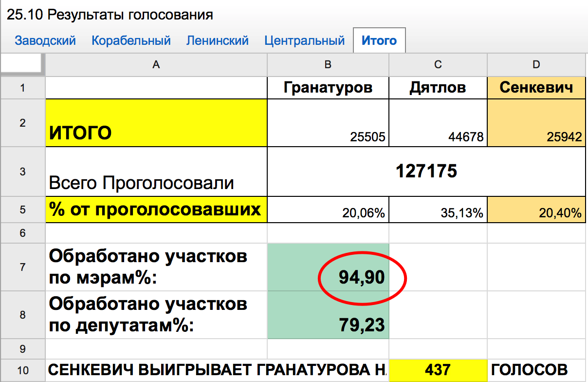This screenshot has height=382, width=588.
Task: Select cell with total 127175
Action: point(426,172)
